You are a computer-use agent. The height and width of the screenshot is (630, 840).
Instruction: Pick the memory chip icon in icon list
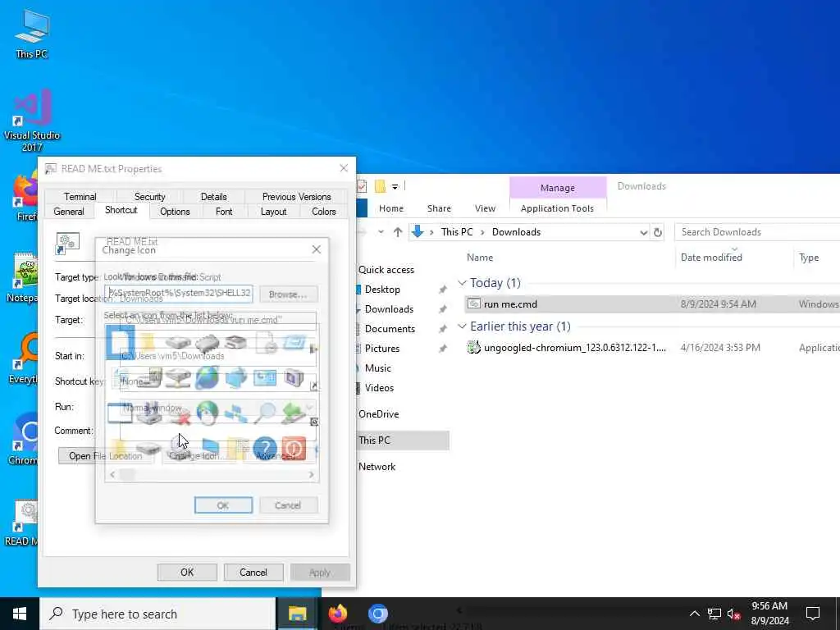pos(207,342)
